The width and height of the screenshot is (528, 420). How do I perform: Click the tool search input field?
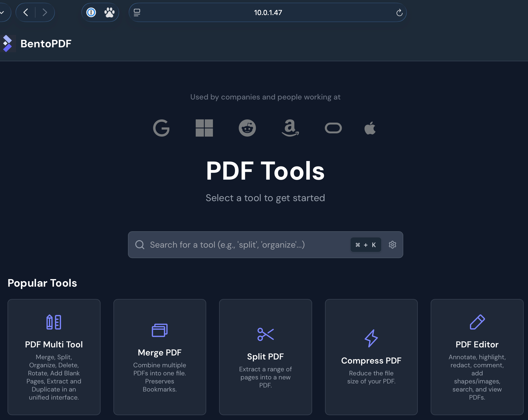coord(242,245)
